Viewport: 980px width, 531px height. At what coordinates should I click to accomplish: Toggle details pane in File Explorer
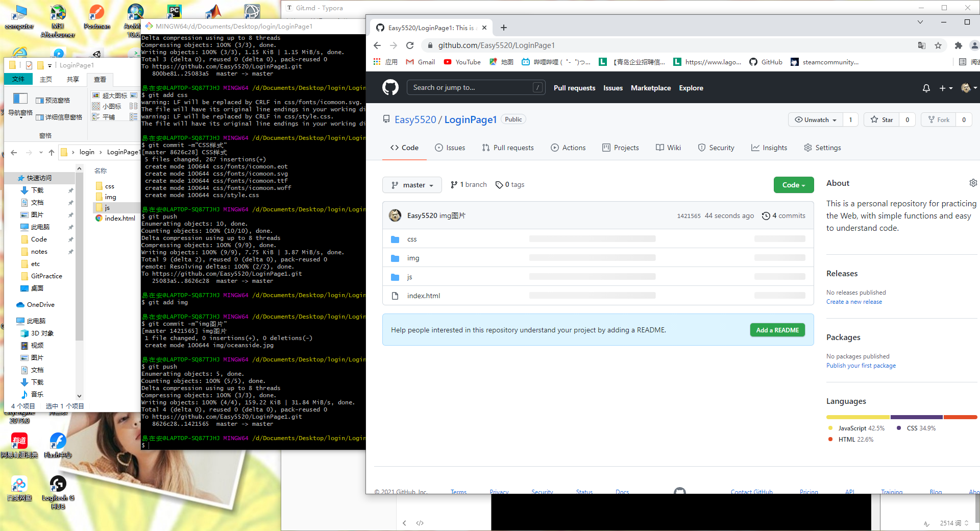pos(59,117)
